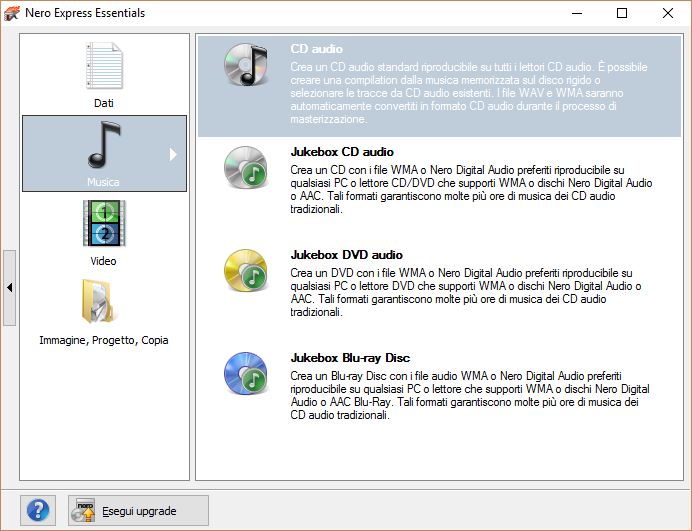
Task: Select the Dati notepad icon
Action: [104, 65]
